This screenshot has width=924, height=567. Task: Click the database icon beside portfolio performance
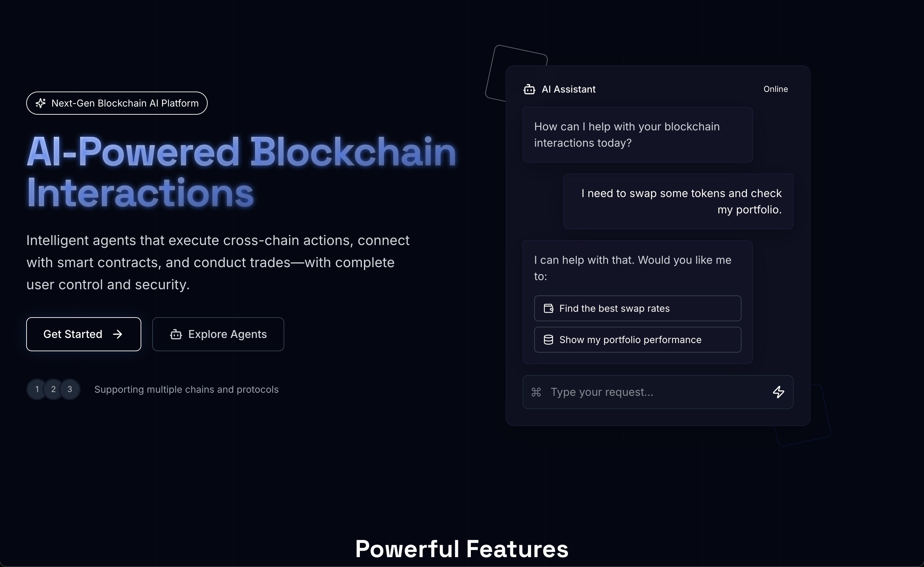[x=548, y=340]
